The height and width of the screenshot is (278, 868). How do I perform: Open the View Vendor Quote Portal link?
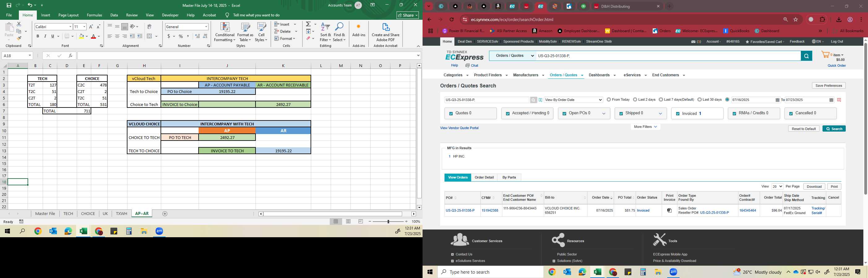tap(459, 128)
